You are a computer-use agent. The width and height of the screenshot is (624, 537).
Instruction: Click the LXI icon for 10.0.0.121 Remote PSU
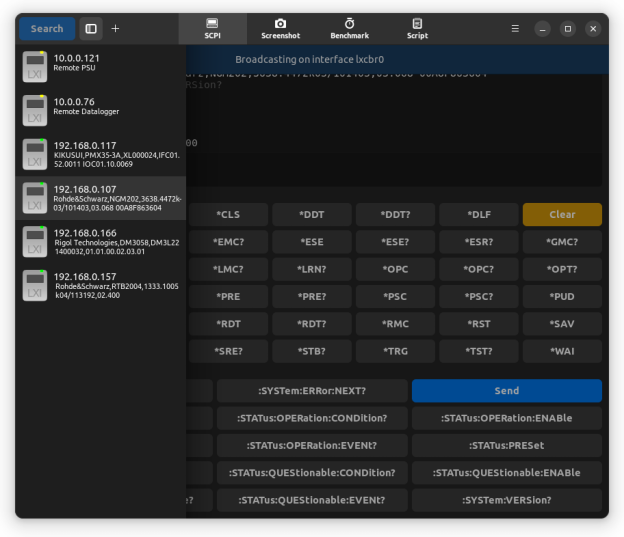(35, 66)
